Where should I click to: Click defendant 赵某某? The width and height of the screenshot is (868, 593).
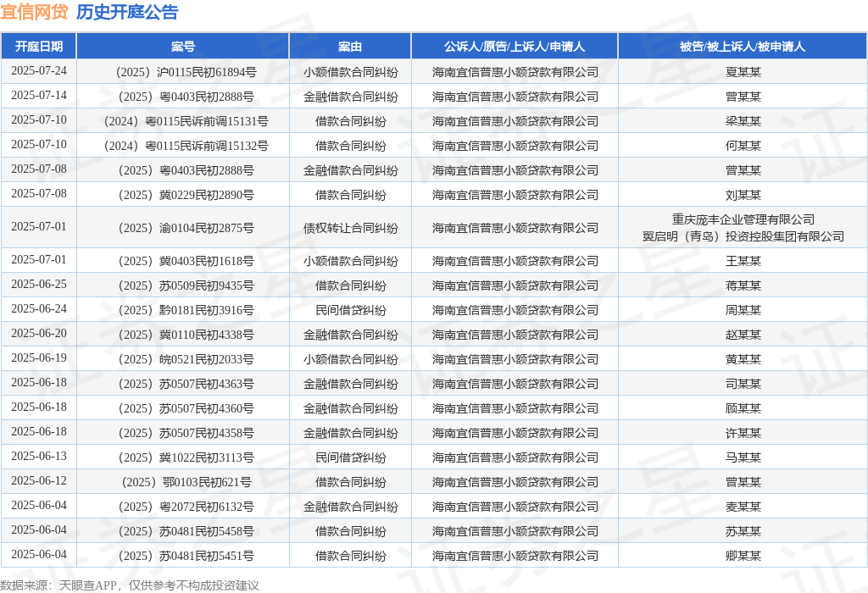743,335
